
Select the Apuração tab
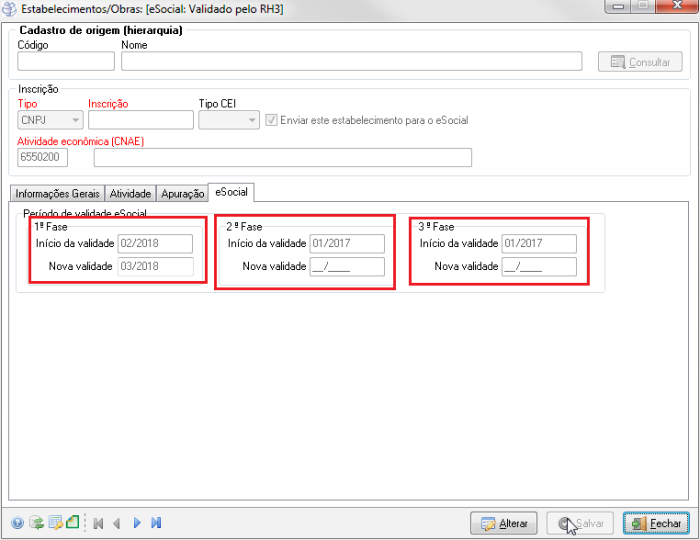click(x=182, y=193)
